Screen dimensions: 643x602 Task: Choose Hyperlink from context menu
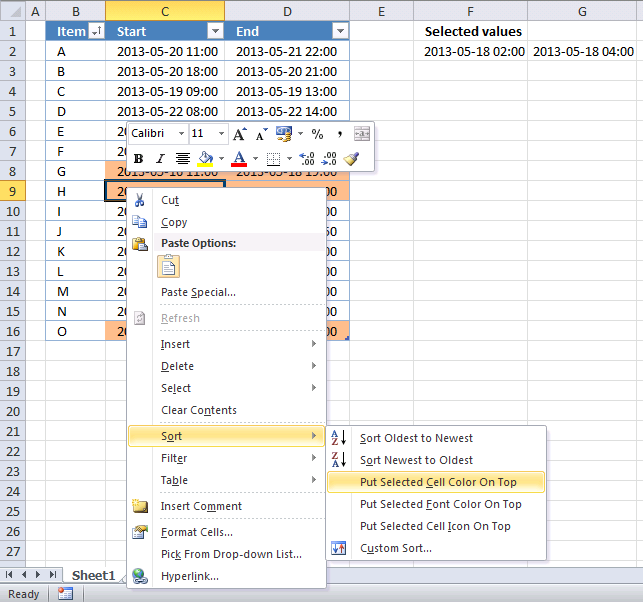pyautogui.click(x=227, y=576)
